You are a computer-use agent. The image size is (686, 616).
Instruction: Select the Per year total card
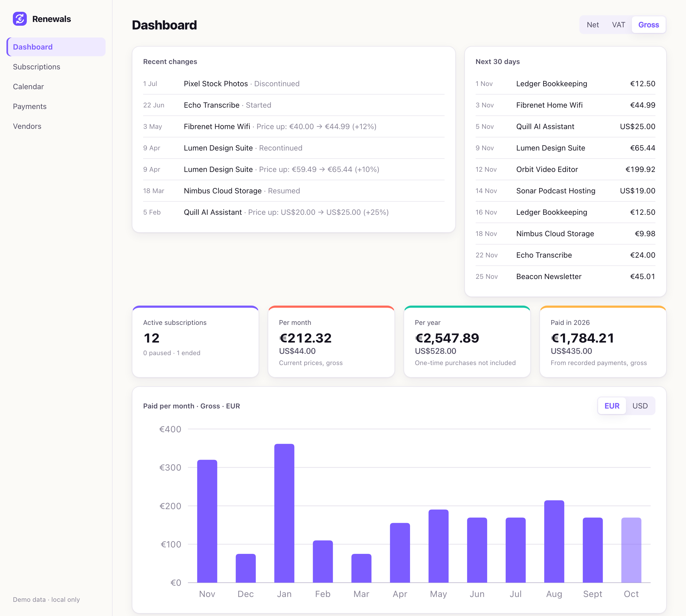[467, 341]
